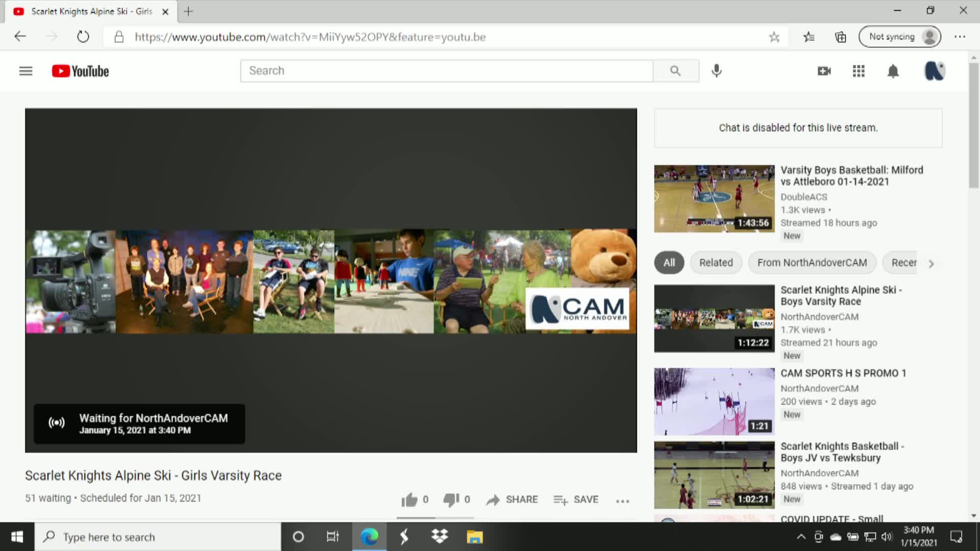Show next filter chips with arrow
This screenshot has height=551, width=980.
tap(931, 263)
